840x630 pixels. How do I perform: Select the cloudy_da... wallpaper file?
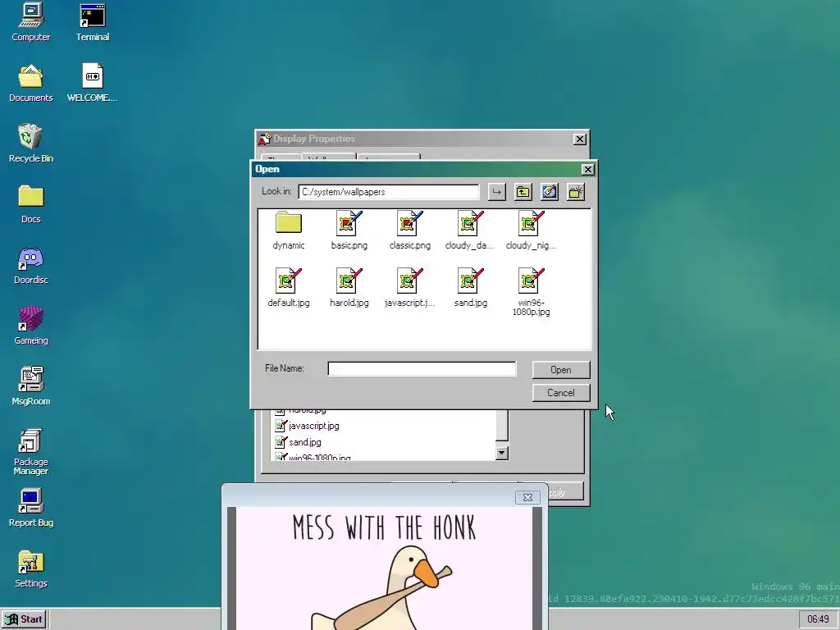[x=470, y=231]
